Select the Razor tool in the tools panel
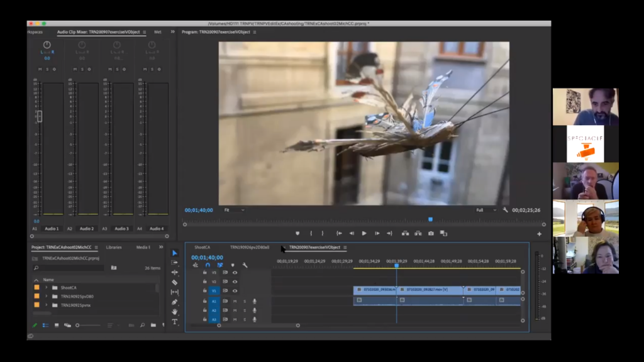644x362 pixels. (x=175, y=282)
